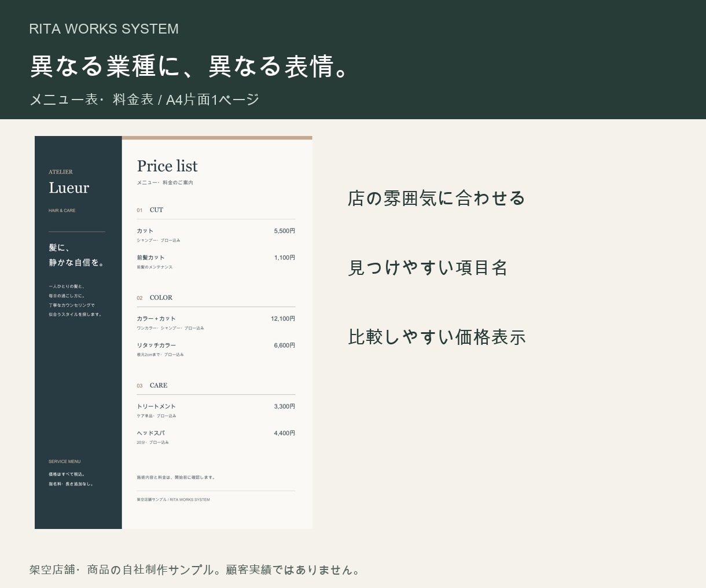Click the 6,600円 price
Screen dimensions: 706x588
click(x=285, y=345)
